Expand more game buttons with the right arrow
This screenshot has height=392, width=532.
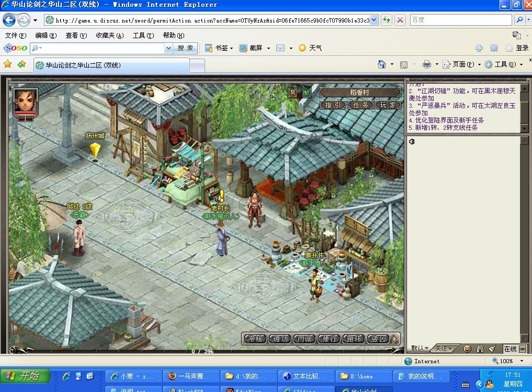pos(395,339)
